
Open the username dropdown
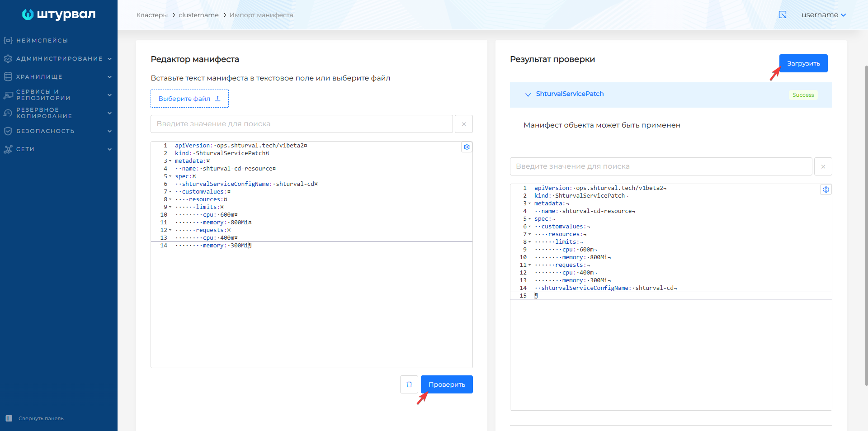click(x=824, y=14)
